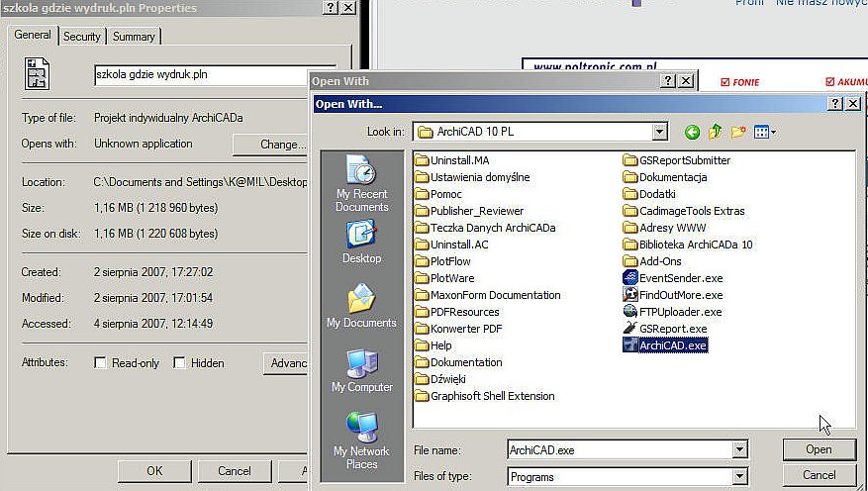This screenshot has width=868, height=491.
Task: Open Desktop in places bar
Action: [361, 242]
